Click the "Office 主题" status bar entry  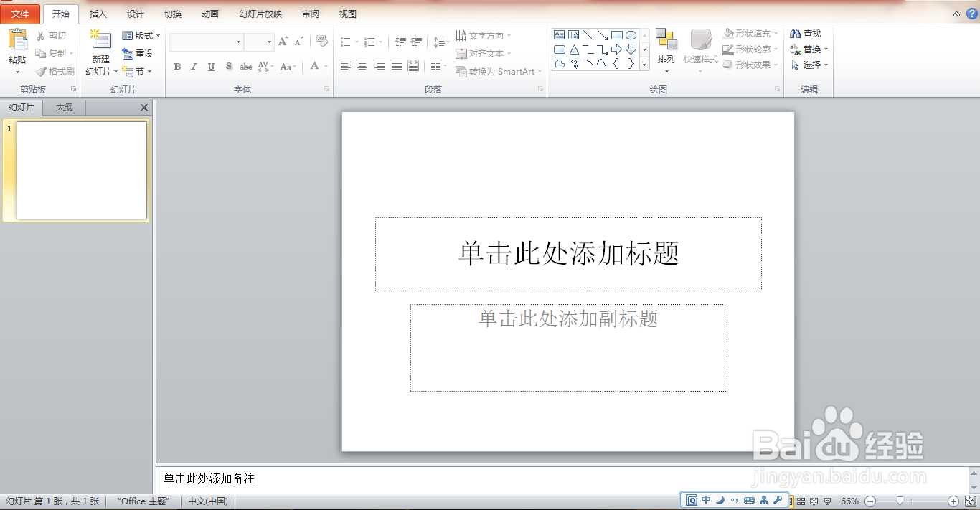tap(143, 501)
